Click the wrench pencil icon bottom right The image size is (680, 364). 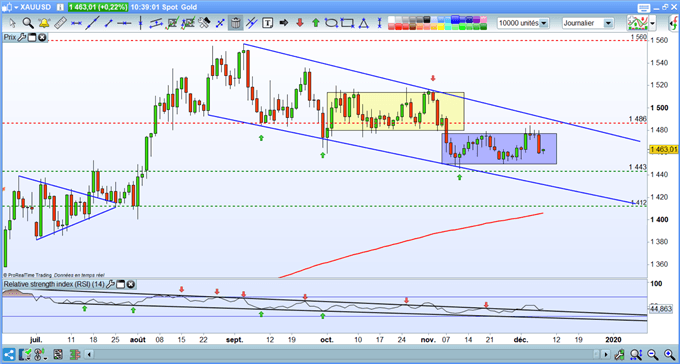click(619, 354)
